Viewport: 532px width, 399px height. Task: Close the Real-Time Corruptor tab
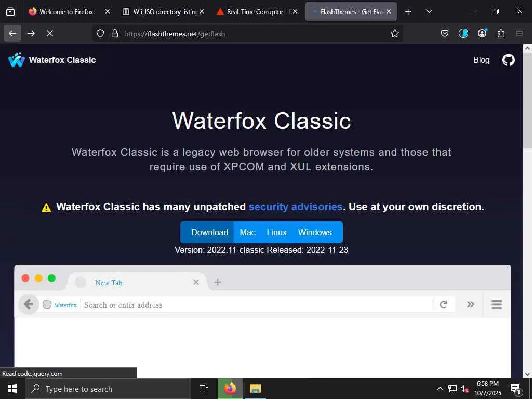(x=295, y=11)
